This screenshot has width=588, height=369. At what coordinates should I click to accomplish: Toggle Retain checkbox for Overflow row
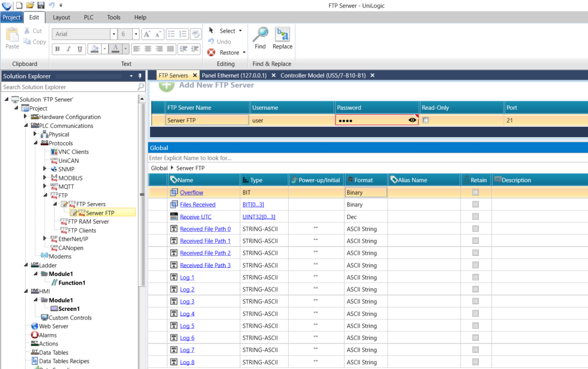click(475, 192)
